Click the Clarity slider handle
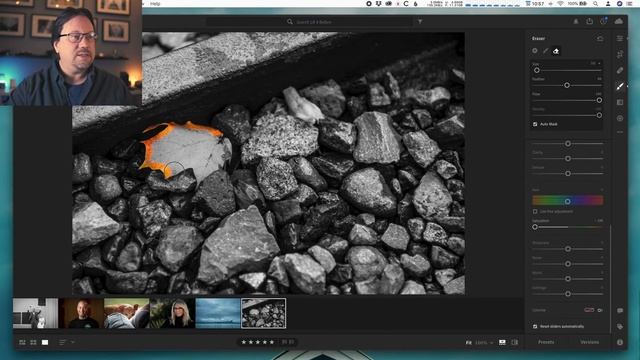This screenshot has width=640, height=360. (568, 159)
